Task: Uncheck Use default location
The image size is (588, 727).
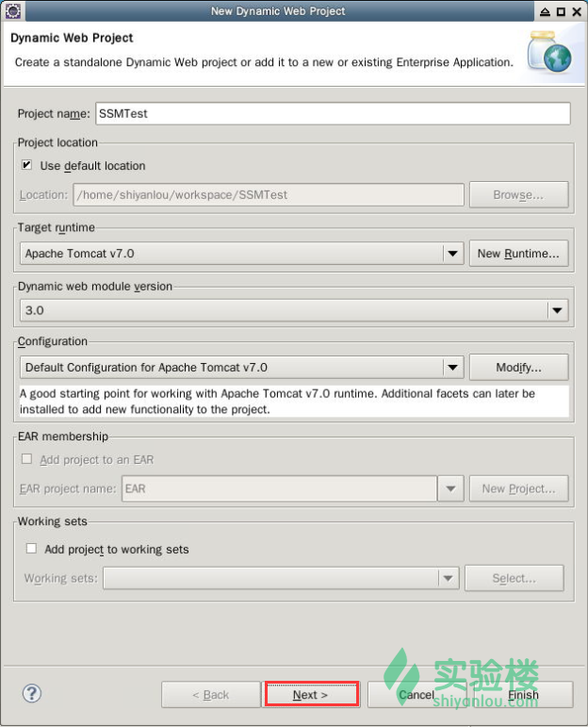Action: [x=27, y=165]
